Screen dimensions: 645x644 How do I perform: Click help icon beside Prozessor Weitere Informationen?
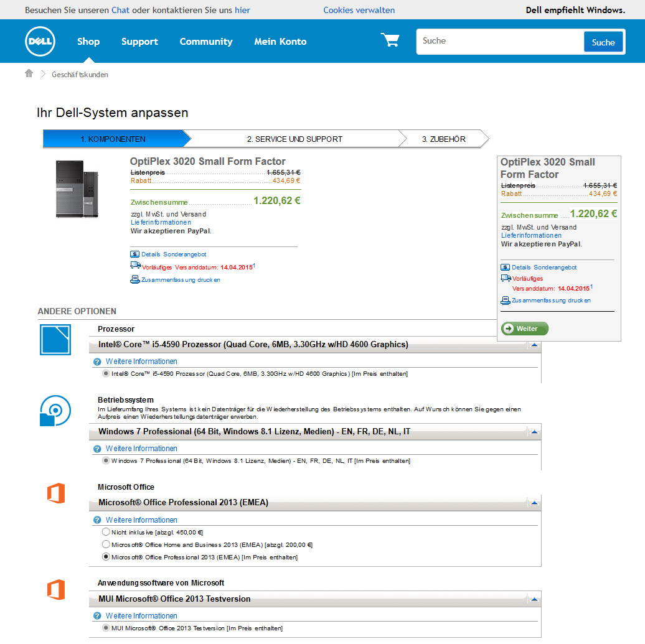point(97,362)
